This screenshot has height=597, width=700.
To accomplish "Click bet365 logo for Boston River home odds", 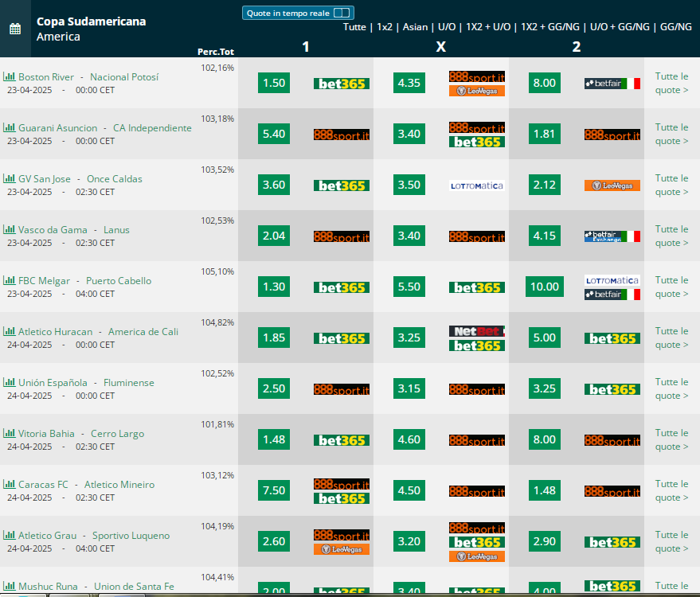I will 342,84.
